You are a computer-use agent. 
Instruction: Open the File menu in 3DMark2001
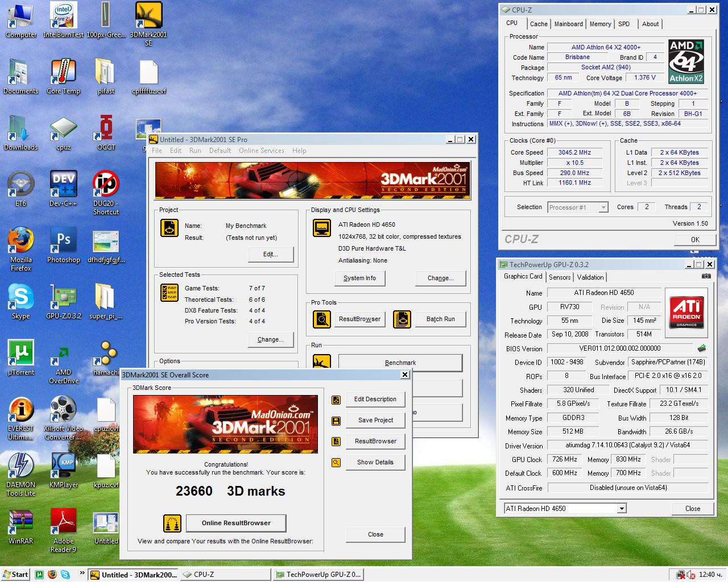[x=157, y=151]
